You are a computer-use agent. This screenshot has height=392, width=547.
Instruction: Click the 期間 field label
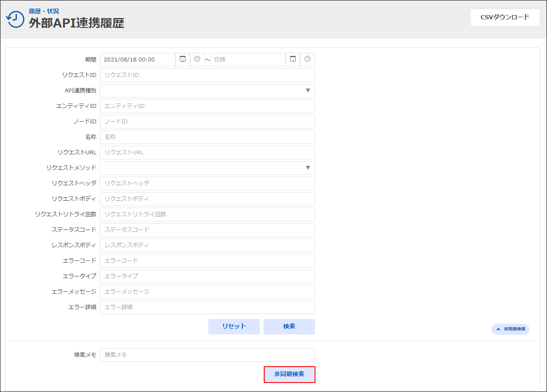90,60
